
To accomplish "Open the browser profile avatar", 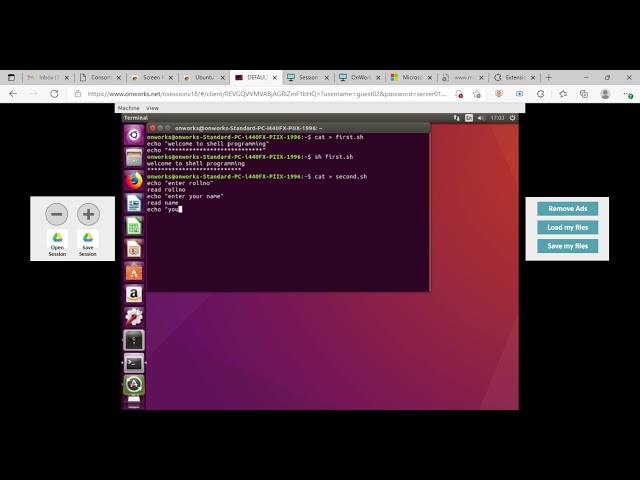I will (x=605, y=94).
